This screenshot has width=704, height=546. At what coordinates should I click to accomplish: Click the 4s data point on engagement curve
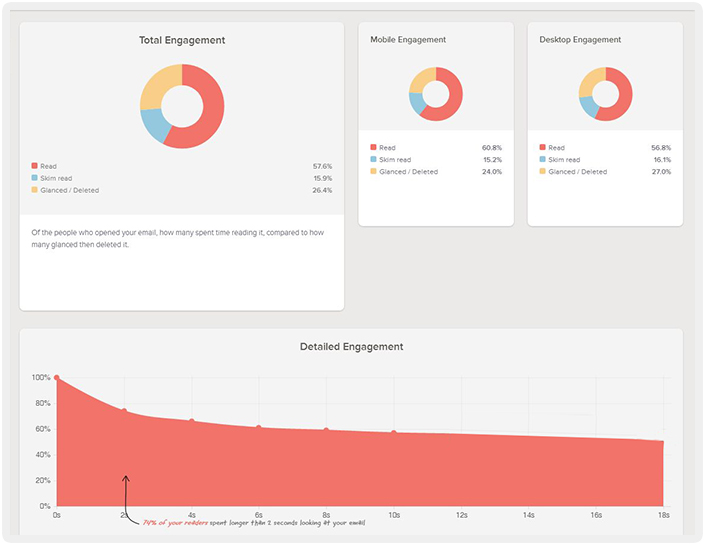pyautogui.click(x=192, y=421)
